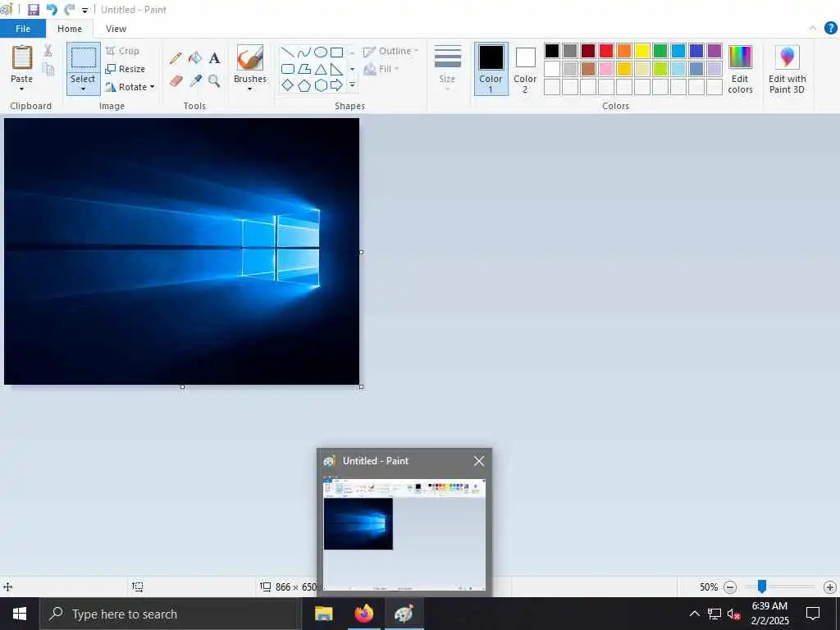Image resolution: width=840 pixels, height=630 pixels.
Task: Activate the Text tool
Action: [214, 58]
